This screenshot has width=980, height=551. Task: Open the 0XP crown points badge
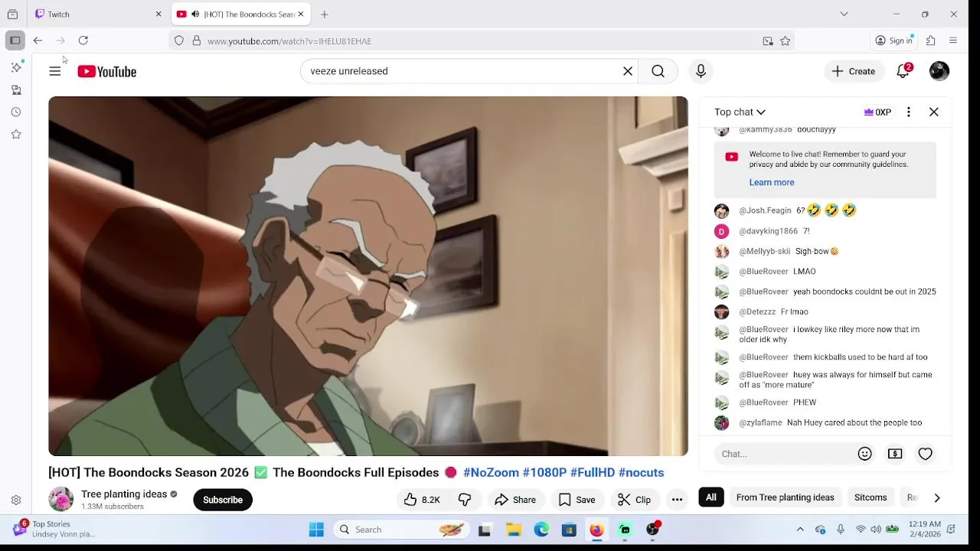[x=877, y=112]
